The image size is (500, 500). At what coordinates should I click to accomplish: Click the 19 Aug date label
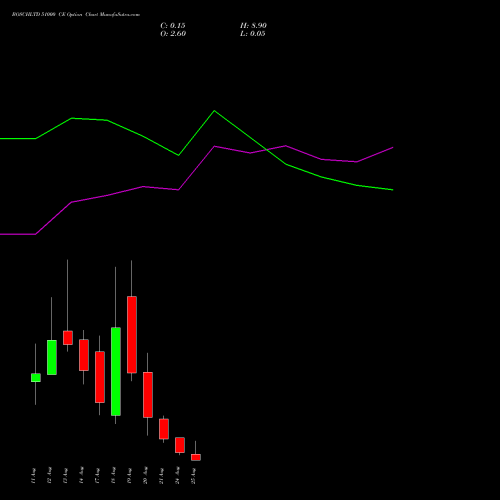pyautogui.click(x=129, y=476)
